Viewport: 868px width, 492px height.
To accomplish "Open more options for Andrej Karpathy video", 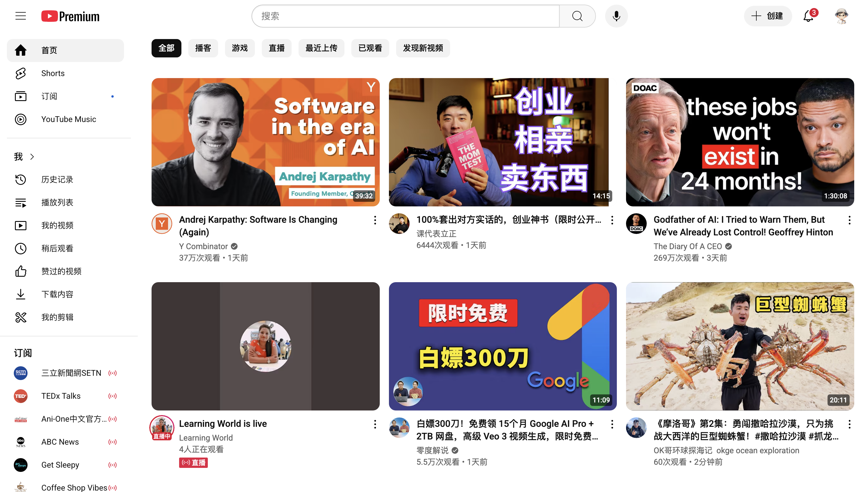I will click(x=375, y=220).
